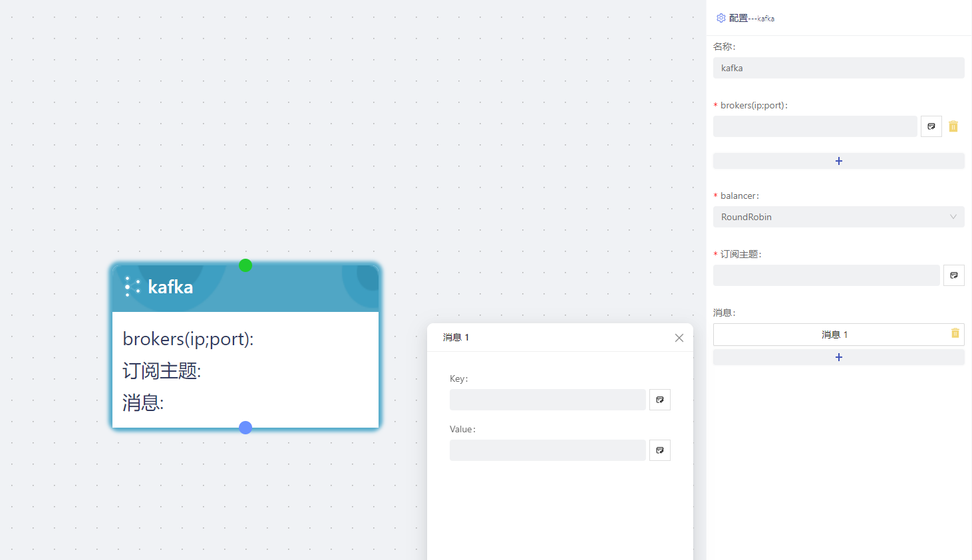The height and width of the screenshot is (560, 972).
Task: Click the gear icon beside 配置---kafka
Action: point(721,18)
